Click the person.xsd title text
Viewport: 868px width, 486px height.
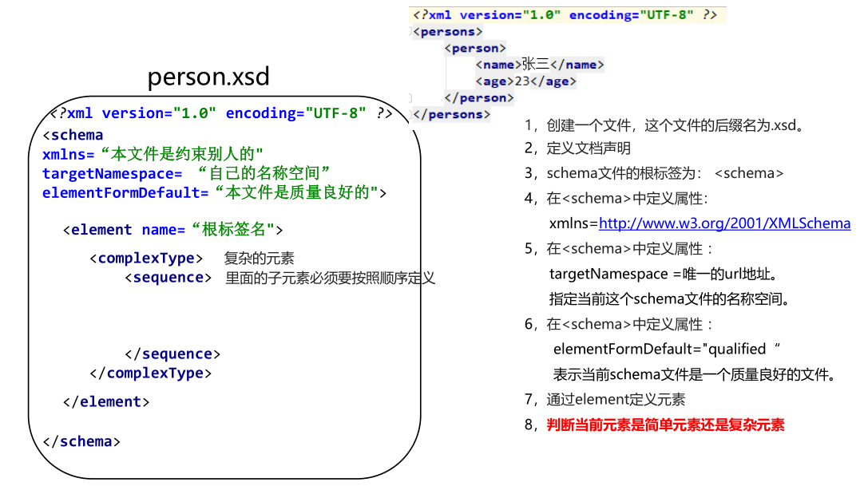(208, 77)
